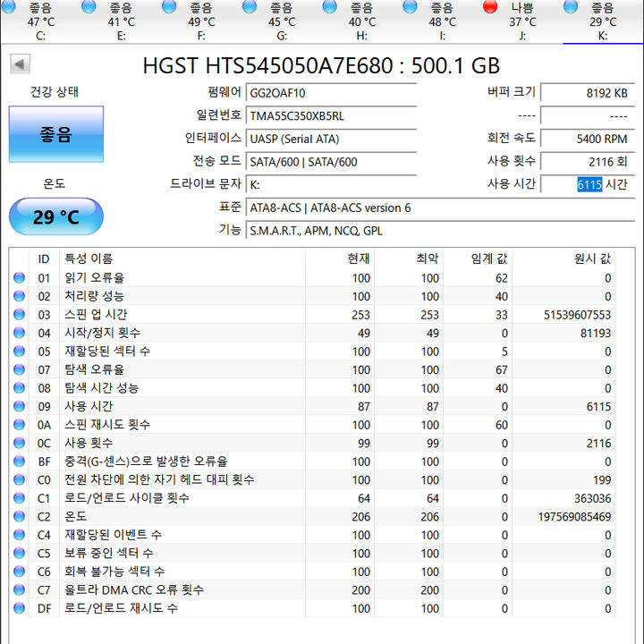Click the status orb for attribute 0C
Image resolution: width=644 pixels, height=644 pixels.
click(20, 443)
